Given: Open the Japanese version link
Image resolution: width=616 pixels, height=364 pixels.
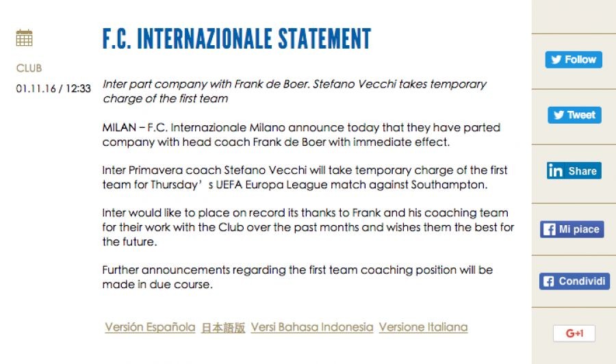Looking at the screenshot, I should coord(223,328).
